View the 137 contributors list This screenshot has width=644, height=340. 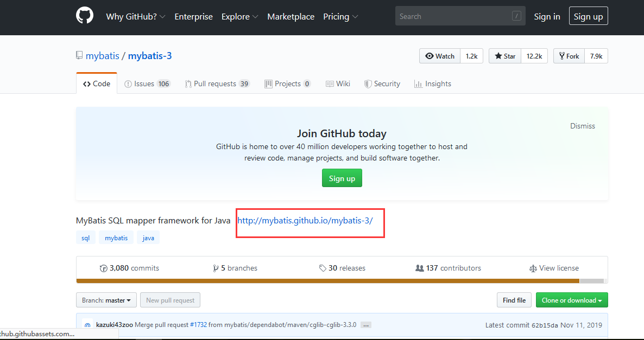click(x=448, y=268)
